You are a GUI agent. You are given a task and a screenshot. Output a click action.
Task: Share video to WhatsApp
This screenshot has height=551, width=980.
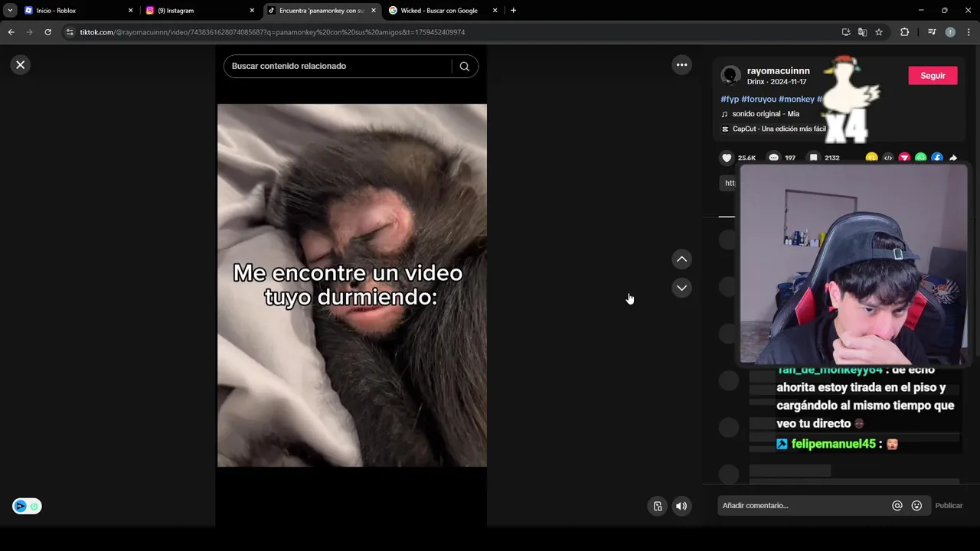(x=920, y=158)
